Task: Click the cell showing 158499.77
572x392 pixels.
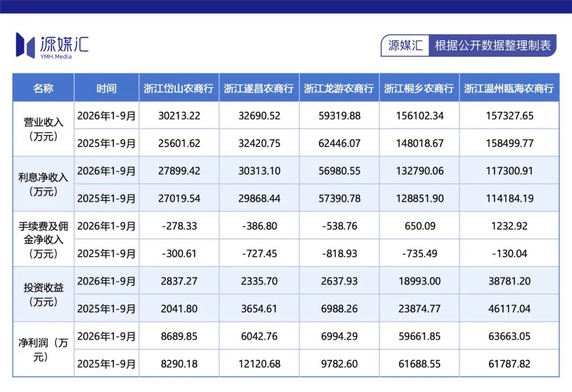Action: [x=510, y=143]
